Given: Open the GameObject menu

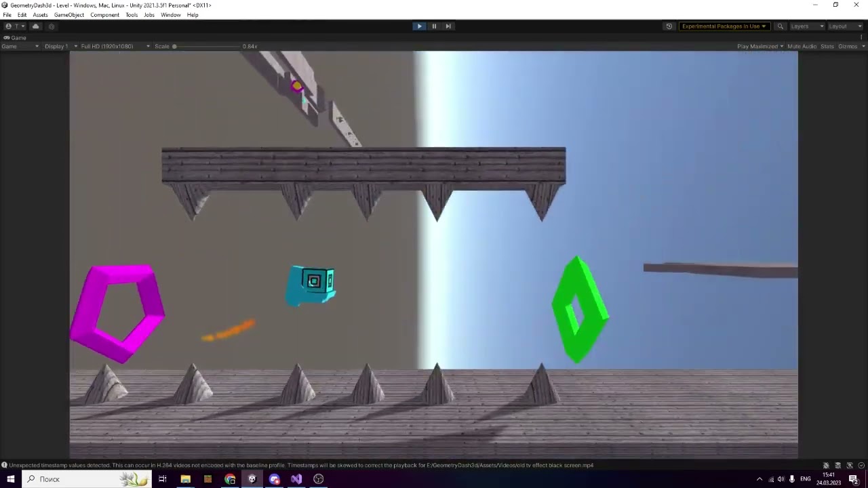Looking at the screenshot, I should pyautogui.click(x=69, y=15).
